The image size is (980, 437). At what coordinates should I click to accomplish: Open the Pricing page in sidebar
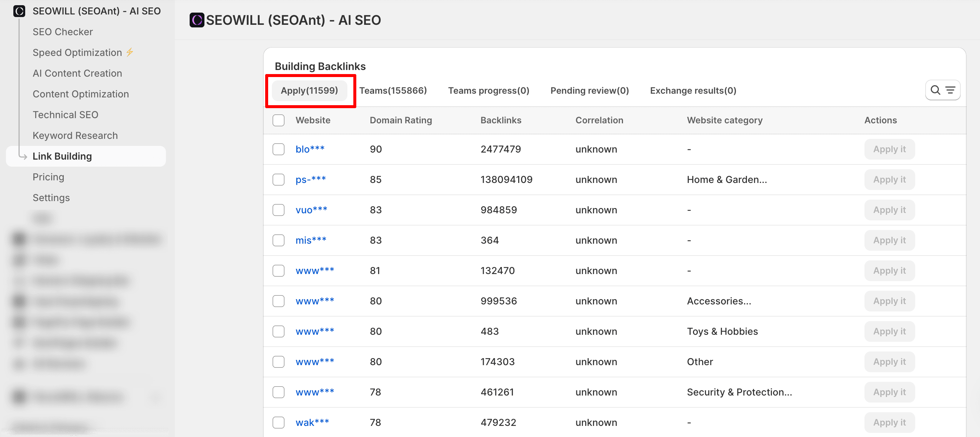coord(48,177)
